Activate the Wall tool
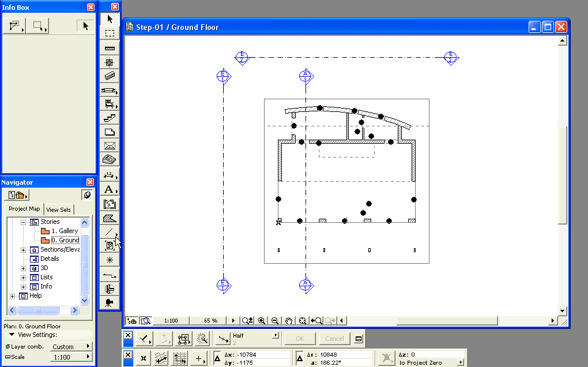This screenshot has height=367, width=588. (x=110, y=48)
